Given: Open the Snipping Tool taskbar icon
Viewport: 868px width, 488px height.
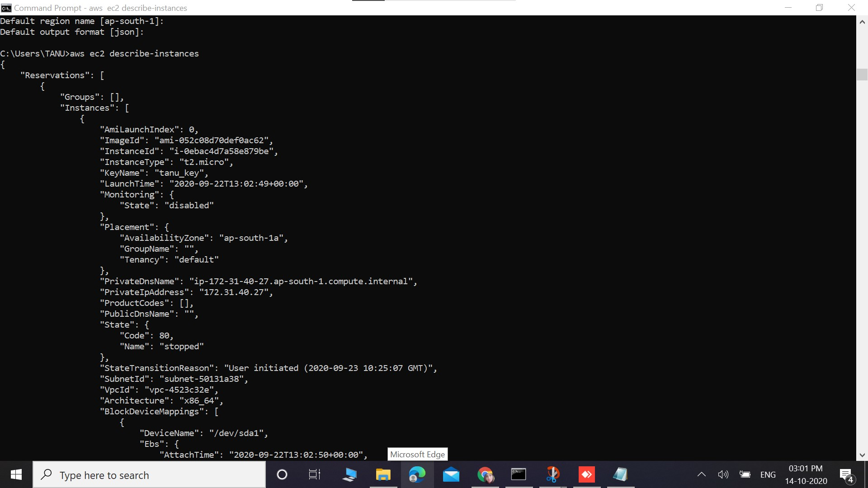Looking at the screenshot, I should 552,474.
